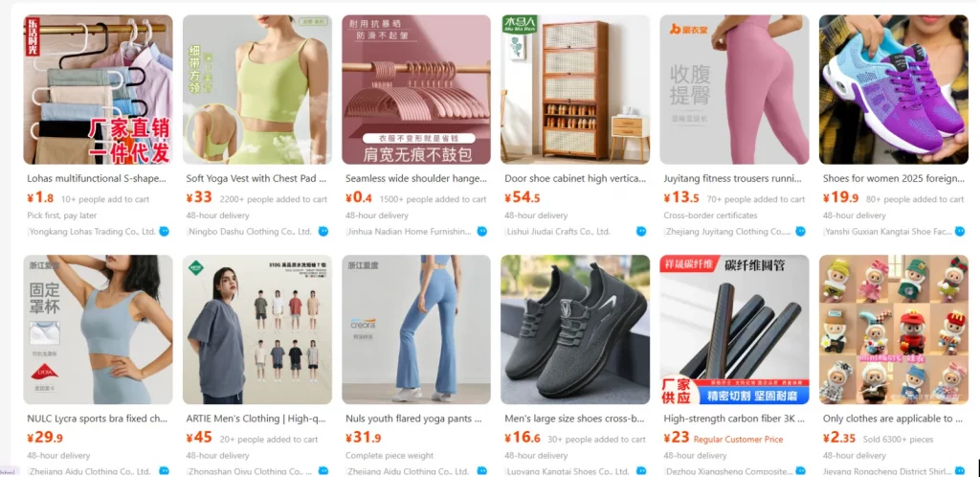Open the NULC Lycra sports bra title
Image resolution: width=980 pixels, height=477 pixels.
[x=97, y=419]
